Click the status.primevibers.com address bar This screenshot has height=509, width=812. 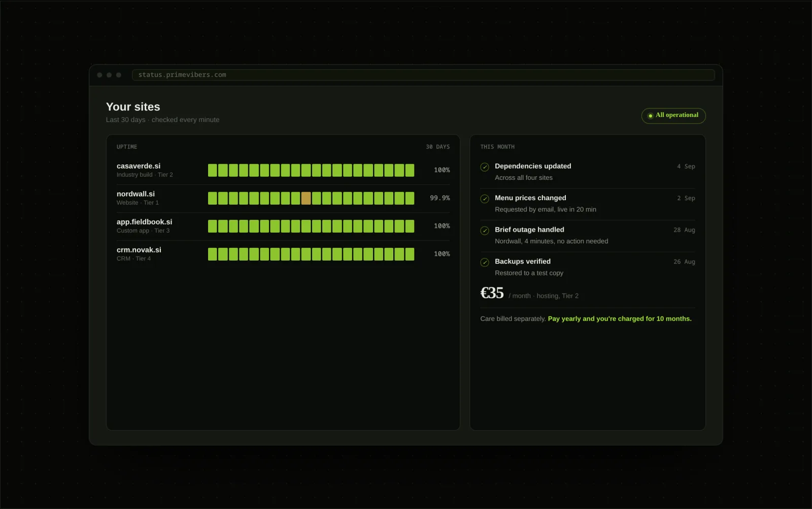423,75
